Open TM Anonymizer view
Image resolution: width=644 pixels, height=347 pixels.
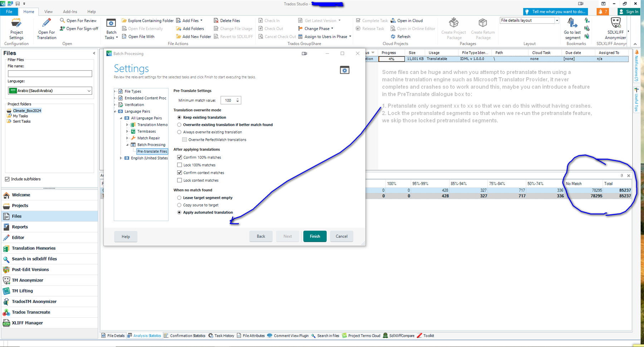(50, 280)
